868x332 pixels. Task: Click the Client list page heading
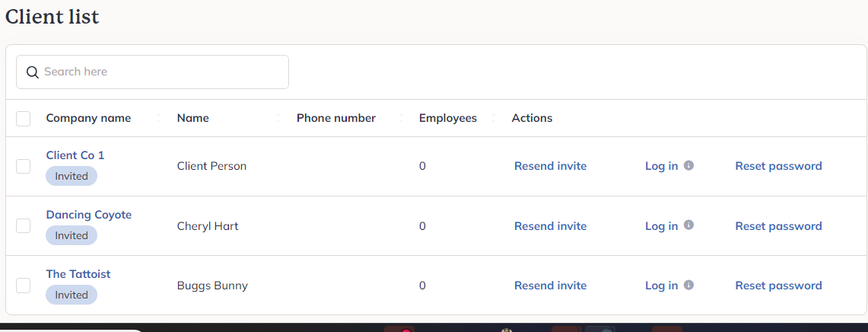point(52,17)
